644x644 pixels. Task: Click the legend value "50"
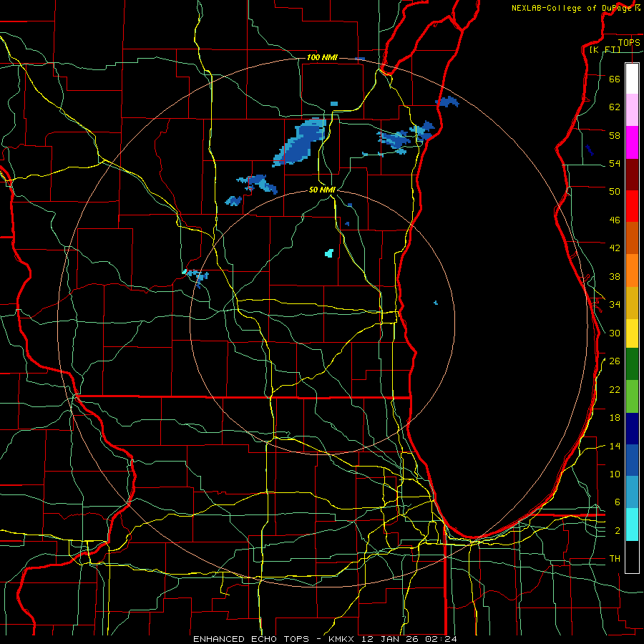click(615, 192)
